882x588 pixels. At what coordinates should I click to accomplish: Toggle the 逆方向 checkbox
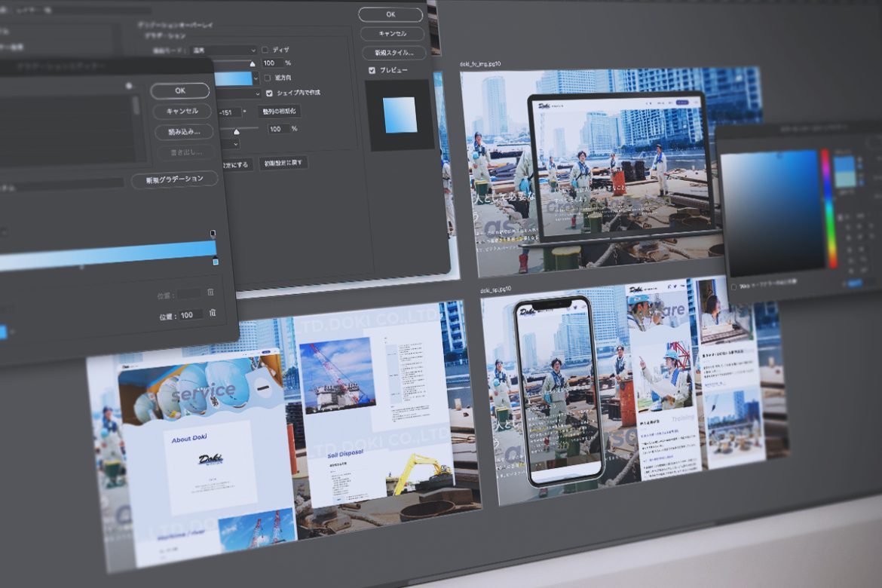[267, 78]
